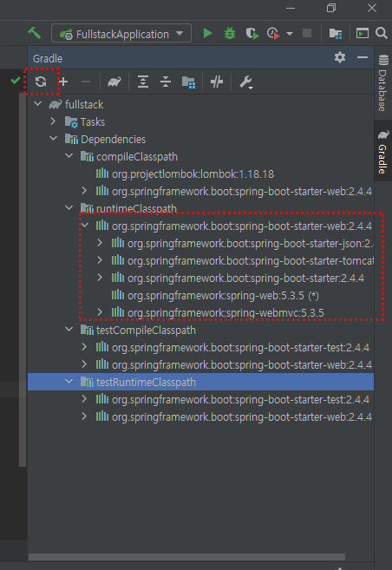This screenshot has width=392, height=570.
Task: Collapse the compileClasspath node
Action: click(x=69, y=156)
